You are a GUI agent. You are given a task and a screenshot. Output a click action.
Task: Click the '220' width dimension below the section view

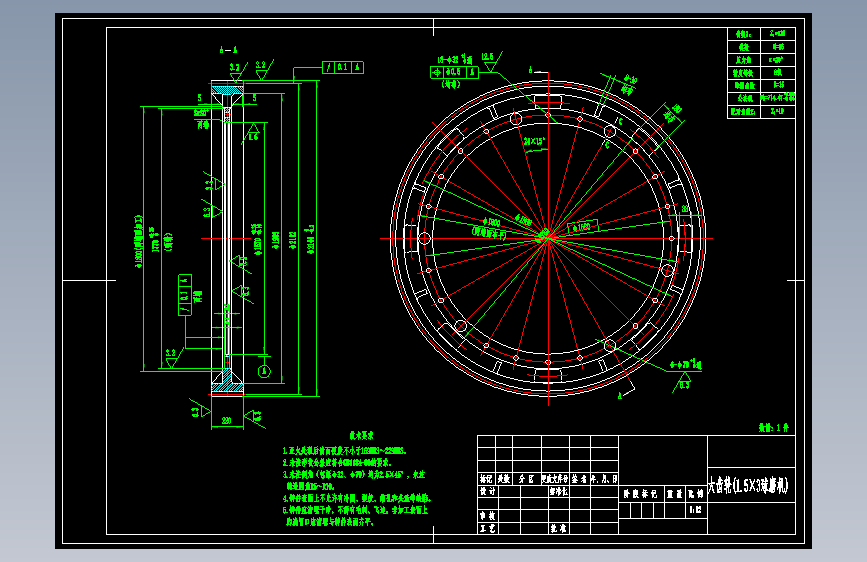[227, 421]
